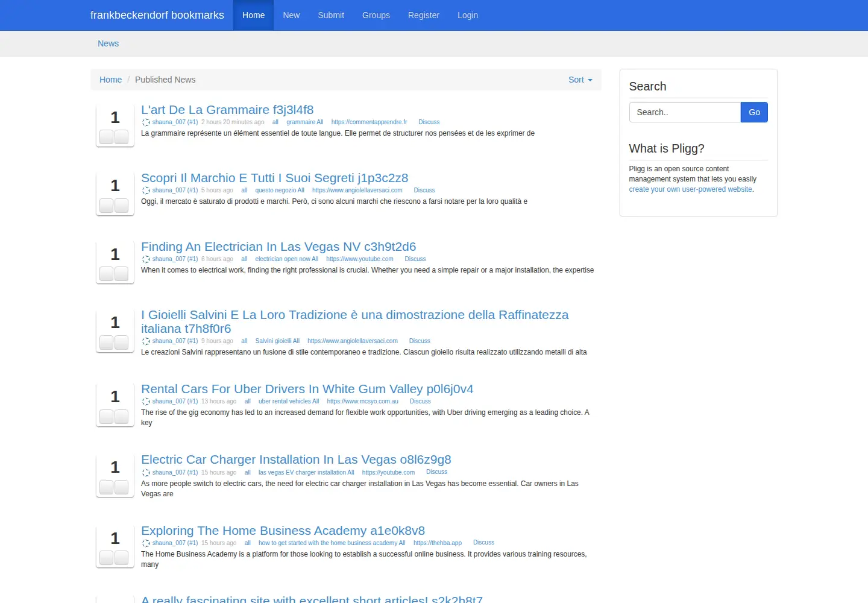Upvote the Scopri Il Marchio story

point(107,206)
